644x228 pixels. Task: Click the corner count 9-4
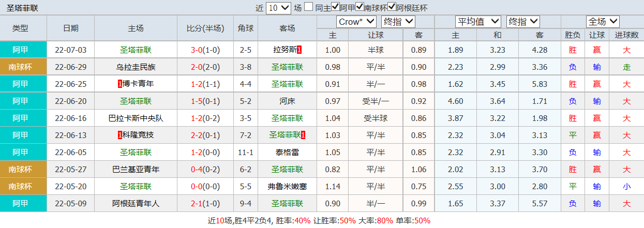coord(246,204)
